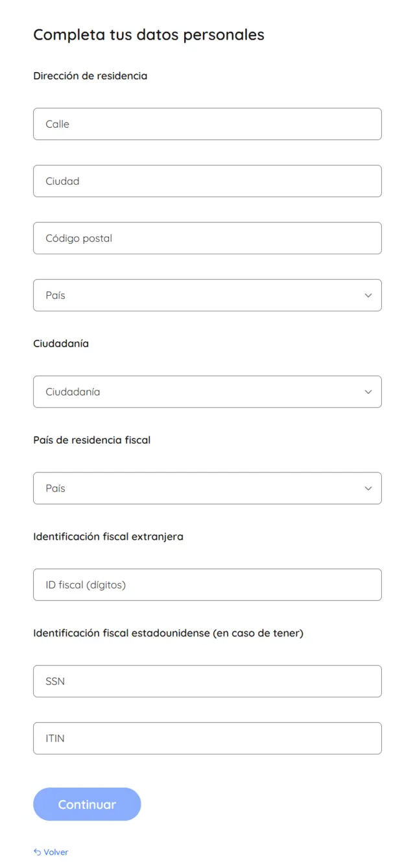Click the Dirección de residencia section heading
Viewport: 415px width, 868px height.
[90, 76]
